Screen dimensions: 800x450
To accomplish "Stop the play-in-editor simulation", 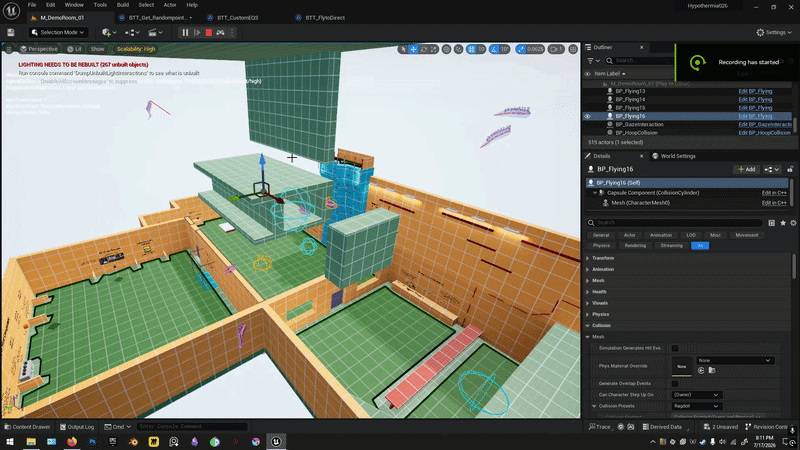I will [209, 33].
